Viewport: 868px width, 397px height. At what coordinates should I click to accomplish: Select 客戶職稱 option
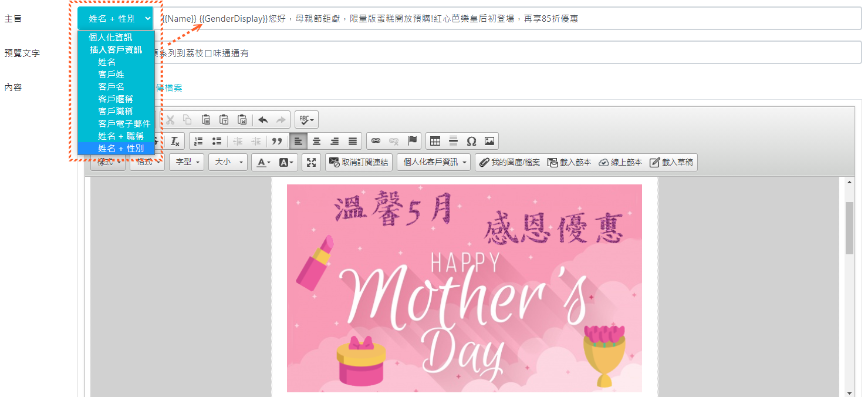tap(116, 111)
